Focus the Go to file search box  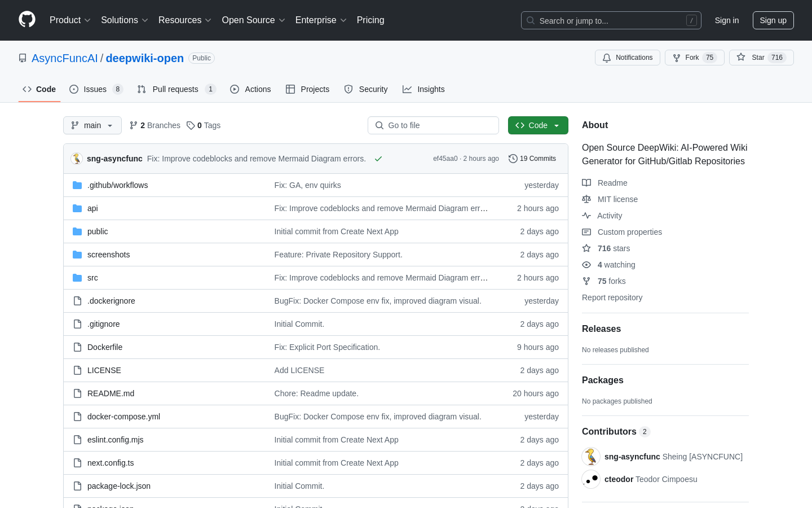433,125
